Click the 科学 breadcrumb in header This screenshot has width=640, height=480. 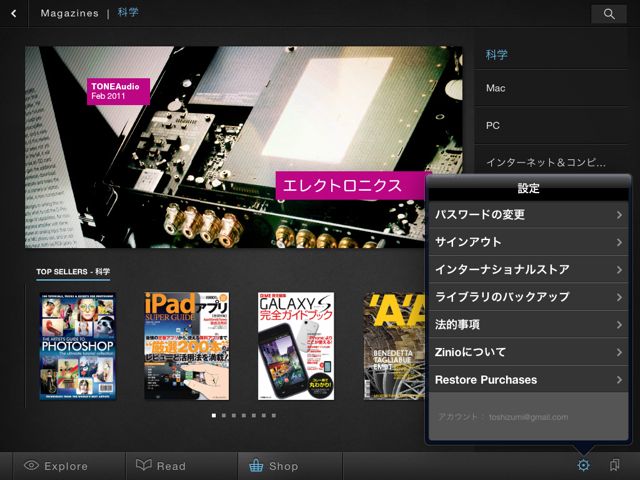tap(128, 13)
